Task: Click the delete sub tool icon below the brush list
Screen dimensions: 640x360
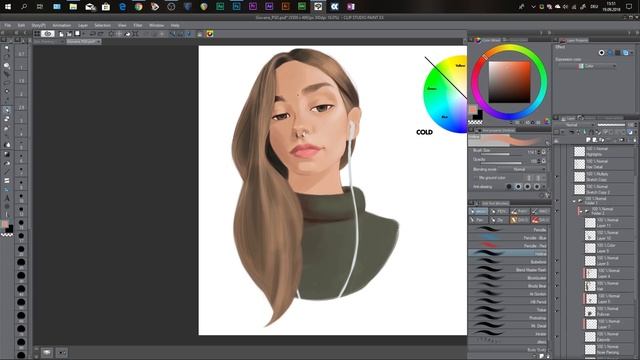Action: pos(547,356)
